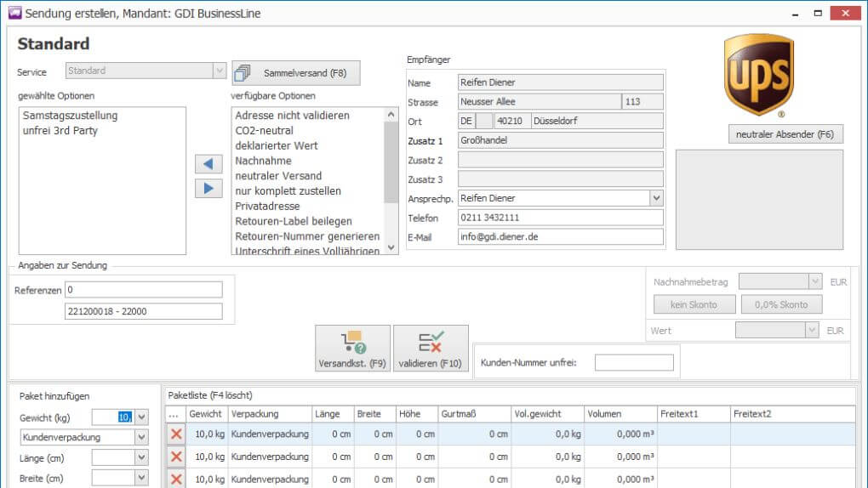Viewport: 868px width, 488px height.
Task: Click the first Referenzen field
Action: click(x=143, y=290)
